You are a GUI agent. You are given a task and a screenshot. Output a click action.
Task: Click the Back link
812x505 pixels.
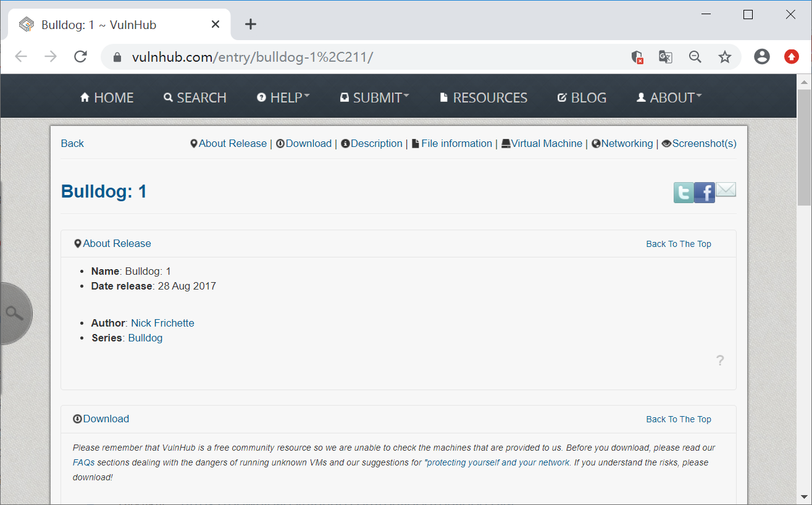point(72,143)
